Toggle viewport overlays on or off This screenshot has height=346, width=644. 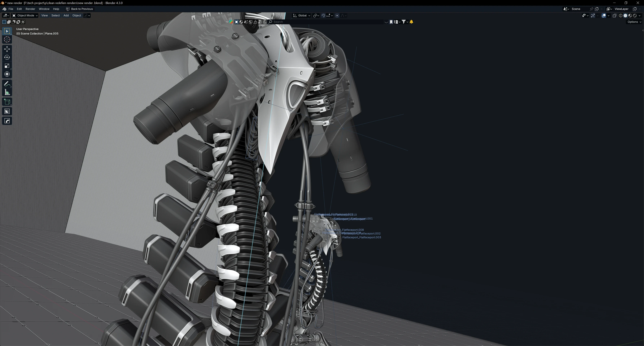pos(604,15)
